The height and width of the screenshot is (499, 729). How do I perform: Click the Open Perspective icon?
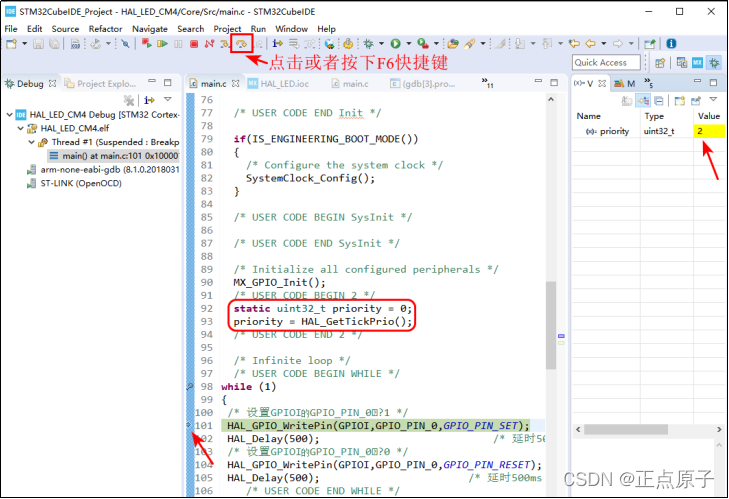(660, 62)
